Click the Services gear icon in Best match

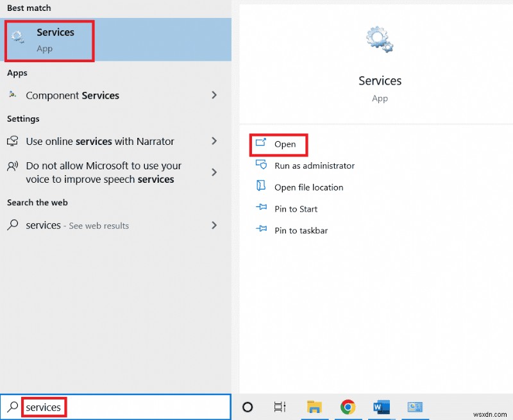pos(18,37)
